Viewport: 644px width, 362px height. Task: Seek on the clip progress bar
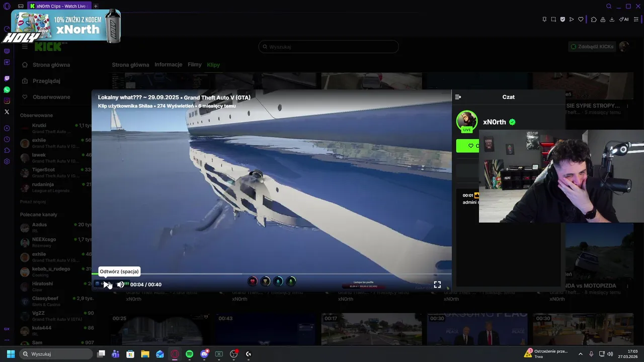tap(271, 274)
